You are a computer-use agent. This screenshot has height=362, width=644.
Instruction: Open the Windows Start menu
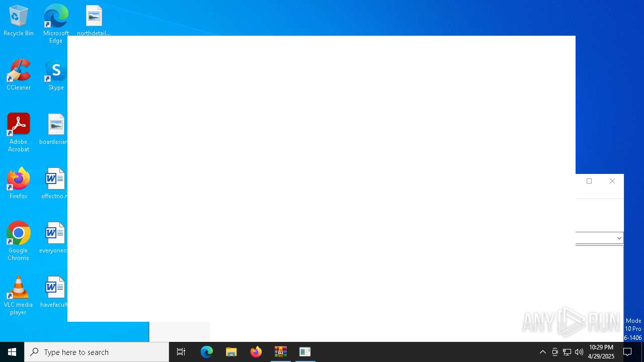tap(12, 352)
